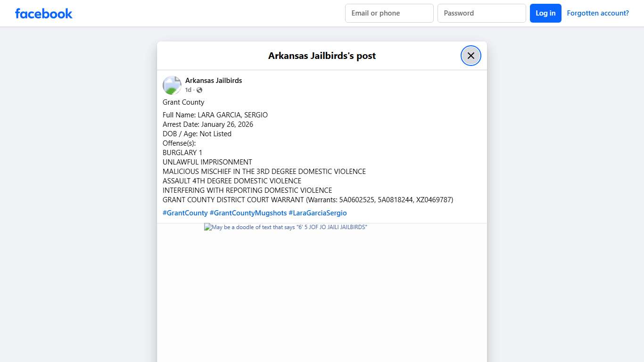The image size is (644, 362).
Task: Click the Full Name line in post
Action: (x=215, y=115)
